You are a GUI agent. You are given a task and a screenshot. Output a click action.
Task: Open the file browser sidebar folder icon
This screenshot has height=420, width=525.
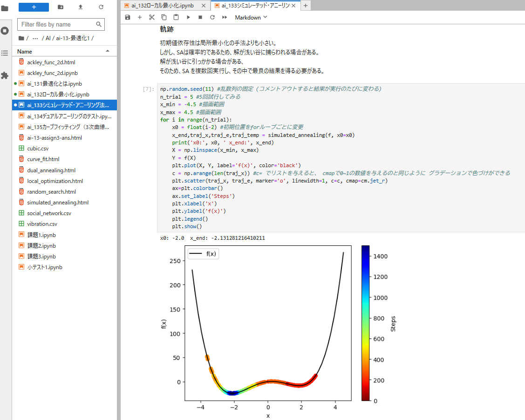pyautogui.click(x=5, y=8)
